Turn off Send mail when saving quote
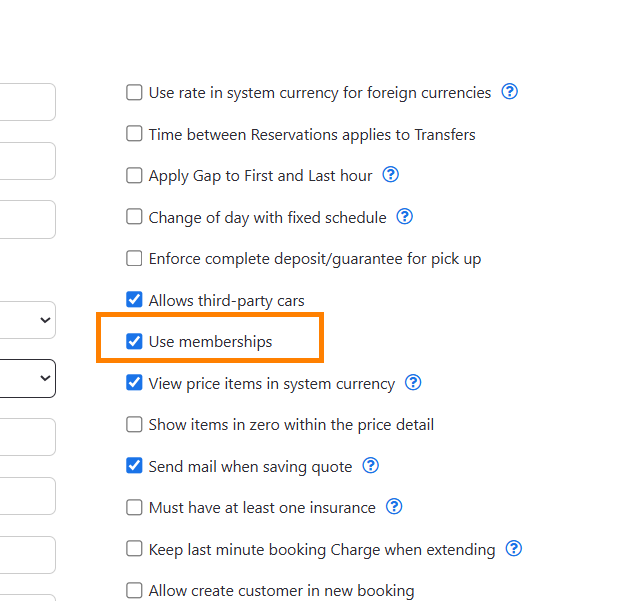This screenshot has height=601, width=624. 134,466
